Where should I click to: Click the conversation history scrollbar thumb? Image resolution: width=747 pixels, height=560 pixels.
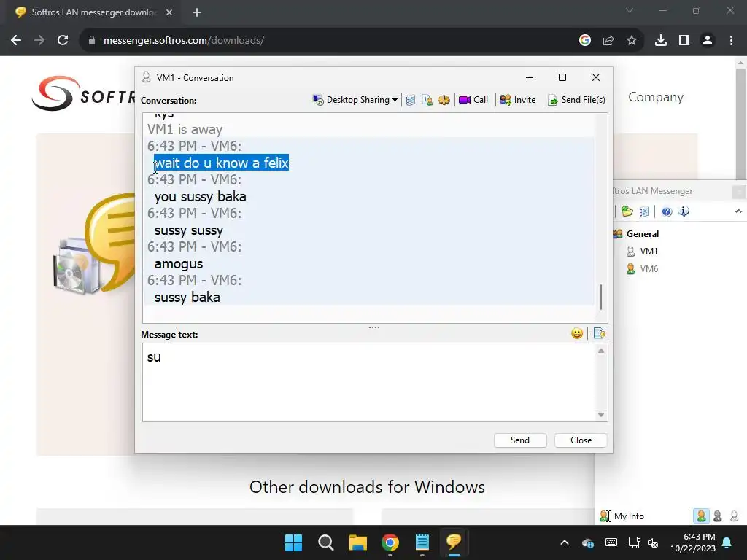(x=601, y=297)
